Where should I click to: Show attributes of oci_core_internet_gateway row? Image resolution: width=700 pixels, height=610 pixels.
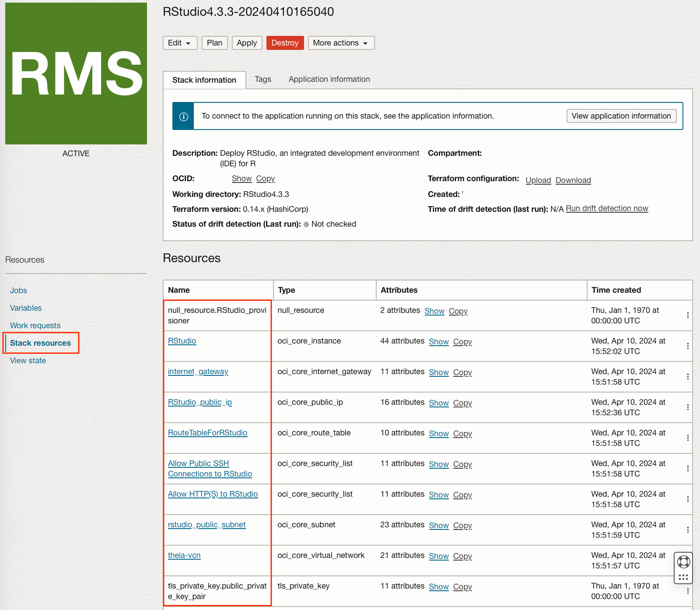pos(439,372)
